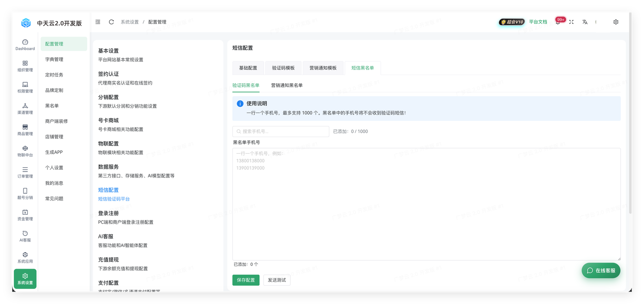The height and width of the screenshot is (304, 644).
Task: Click the refresh icon in top bar
Action: (111, 22)
